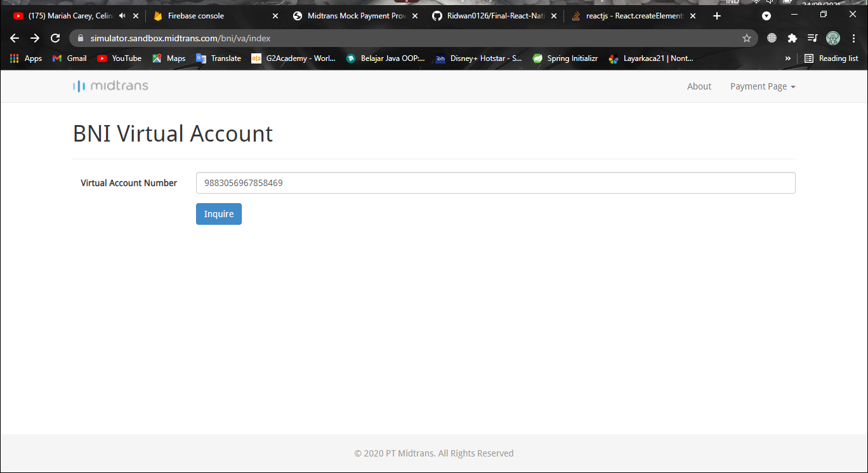Open the Apps bookmarks shortcut
Image resolution: width=868 pixels, height=473 pixels.
click(x=26, y=58)
